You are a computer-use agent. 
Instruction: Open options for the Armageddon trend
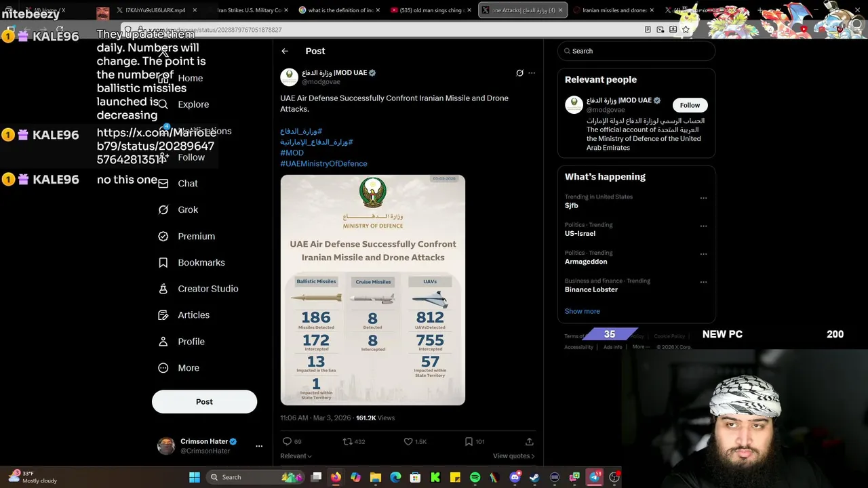(x=703, y=254)
